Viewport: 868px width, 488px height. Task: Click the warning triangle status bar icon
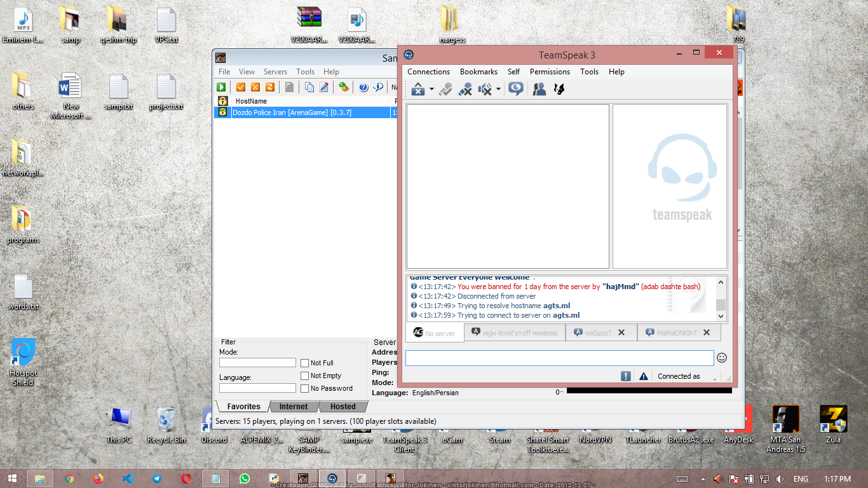click(644, 376)
